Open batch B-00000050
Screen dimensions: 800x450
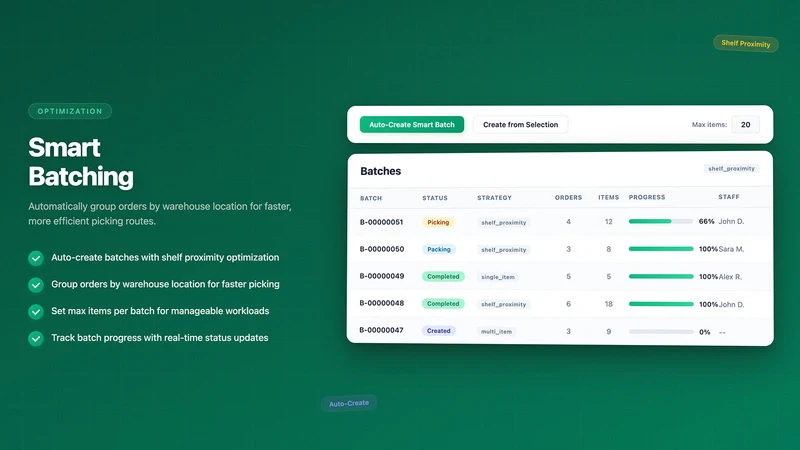[x=382, y=249]
